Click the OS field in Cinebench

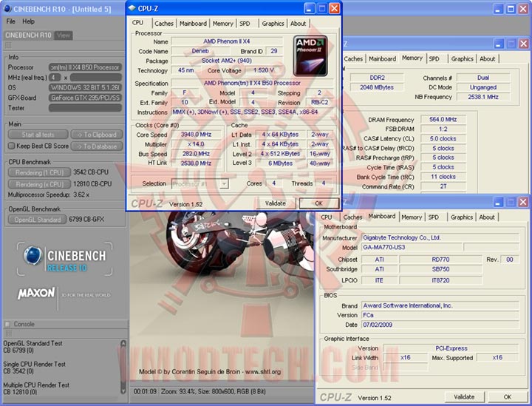coord(85,87)
